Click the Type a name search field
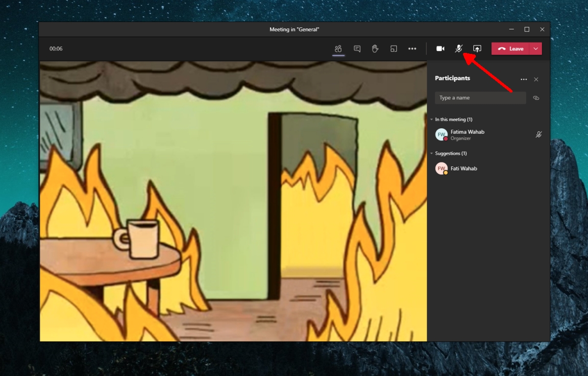Screen dimensions: 588x376 point(480,98)
